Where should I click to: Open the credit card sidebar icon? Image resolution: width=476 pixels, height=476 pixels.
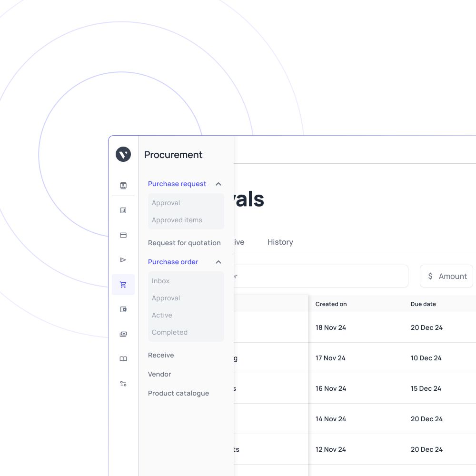pyautogui.click(x=123, y=235)
